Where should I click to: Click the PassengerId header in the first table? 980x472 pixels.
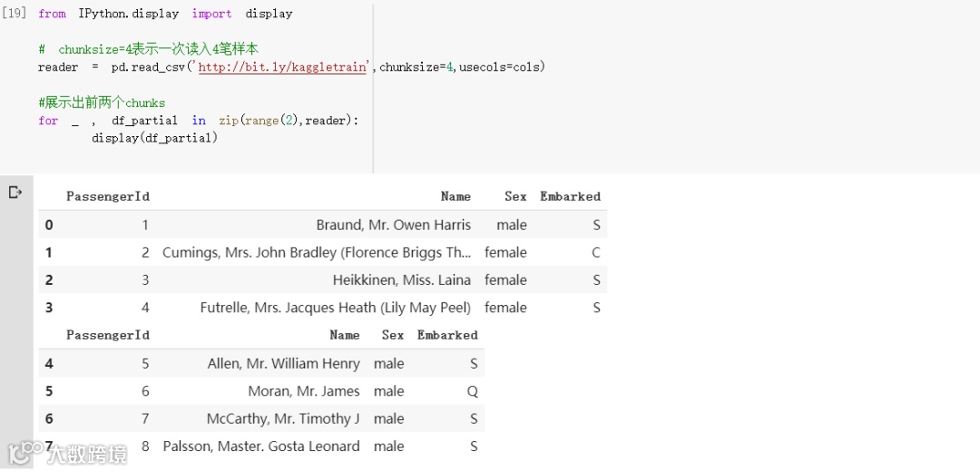pyautogui.click(x=107, y=196)
